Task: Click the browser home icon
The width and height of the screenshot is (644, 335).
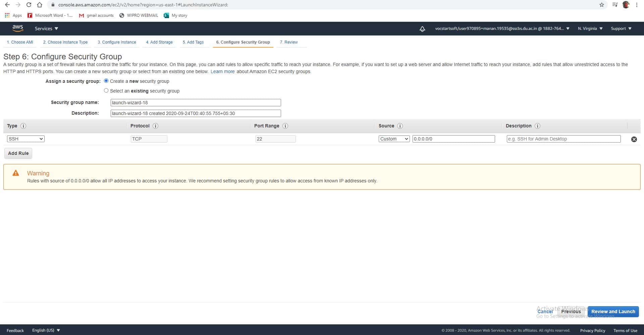Action: tap(40, 5)
